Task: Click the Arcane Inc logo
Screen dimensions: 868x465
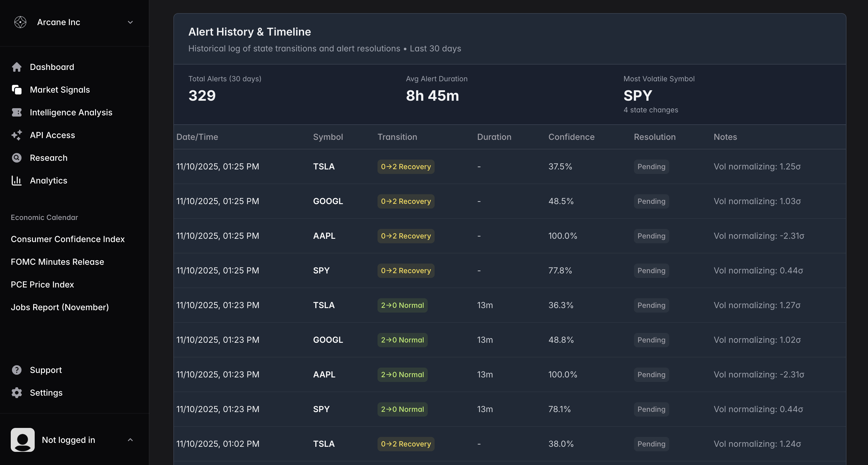Action: [20, 22]
